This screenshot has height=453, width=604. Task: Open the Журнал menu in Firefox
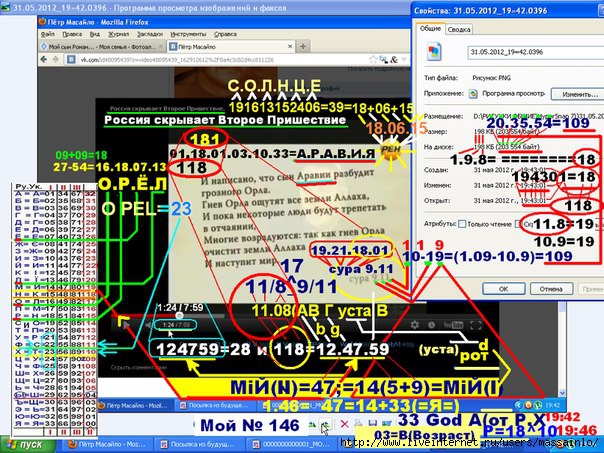tap(119, 34)
